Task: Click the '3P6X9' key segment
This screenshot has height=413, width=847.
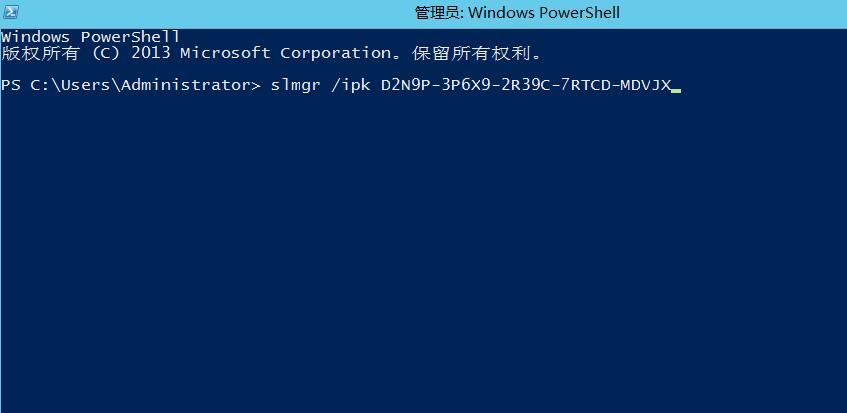Action: [x=466, y=85]
